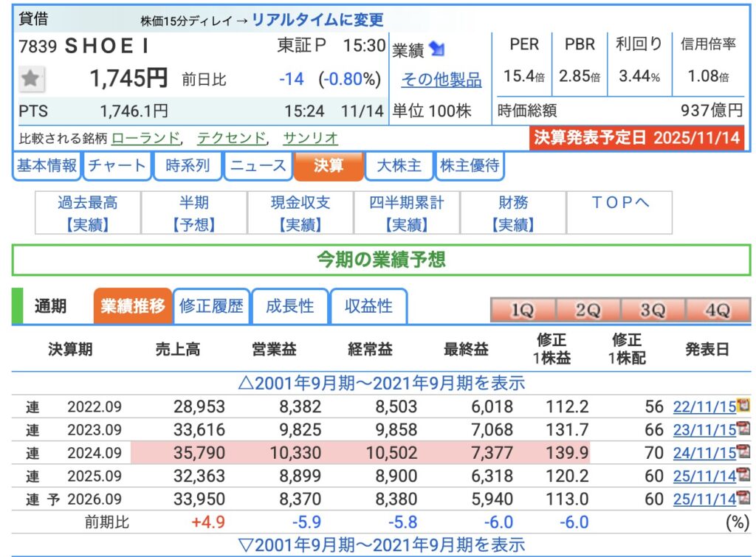Switch to the 2Q quarterly view

click(587, 311)
